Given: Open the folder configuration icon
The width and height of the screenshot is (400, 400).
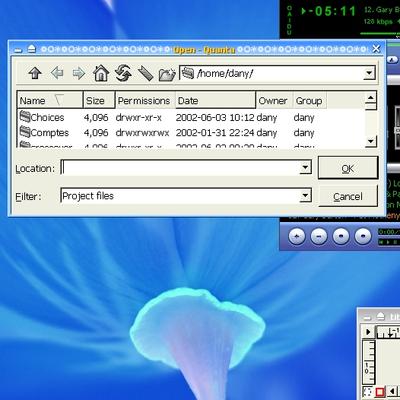Looking at the screenshot, I should 167,74.
